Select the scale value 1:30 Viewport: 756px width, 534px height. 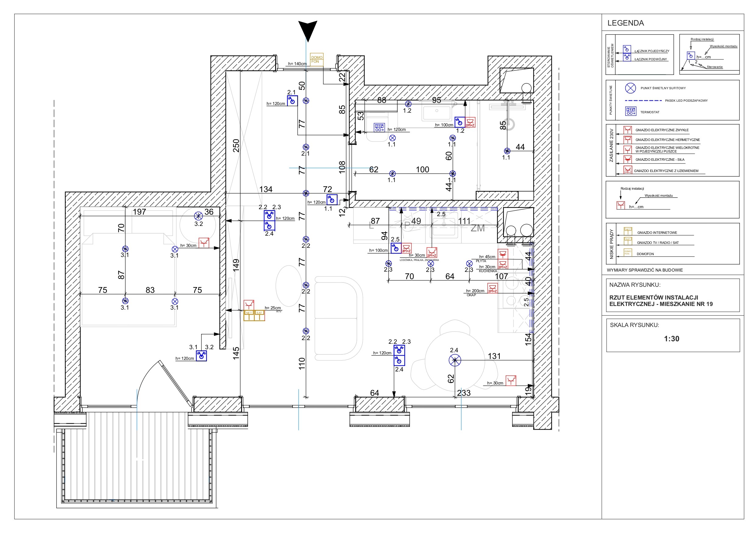671,339
